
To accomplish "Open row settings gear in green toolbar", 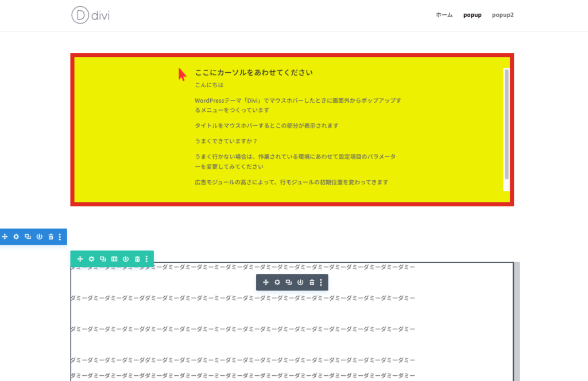I will pos(91,259).
